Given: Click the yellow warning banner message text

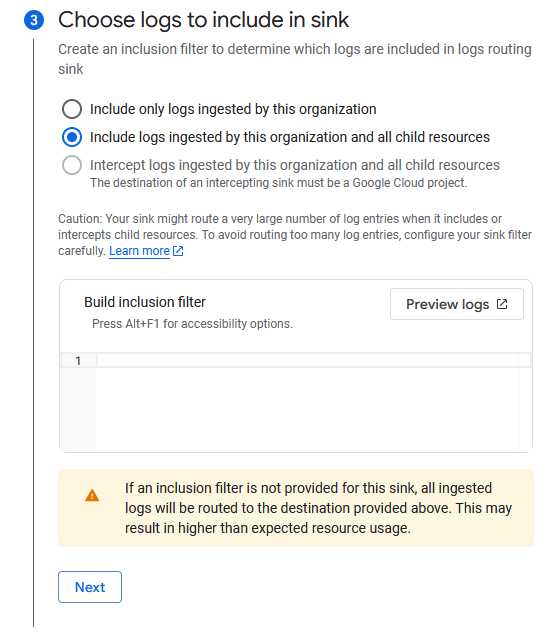Looking at the screenshot, I should [318, 508].
